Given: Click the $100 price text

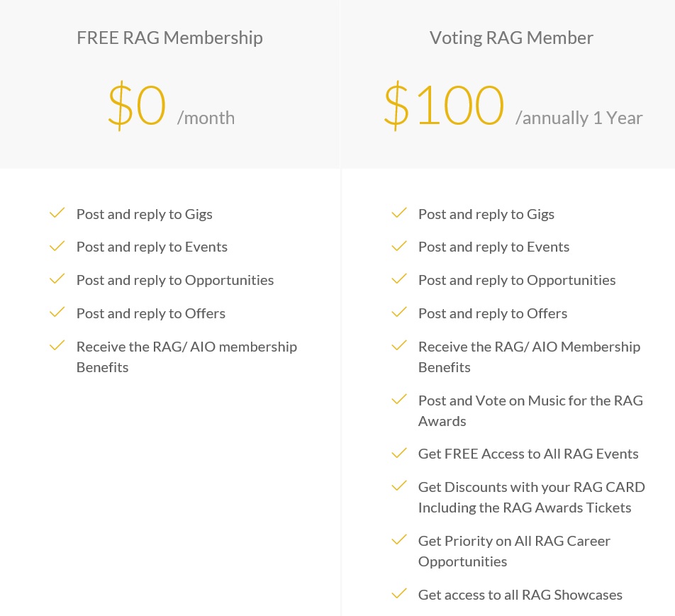Looking at the screenshot, I should (x=443, y=106).
